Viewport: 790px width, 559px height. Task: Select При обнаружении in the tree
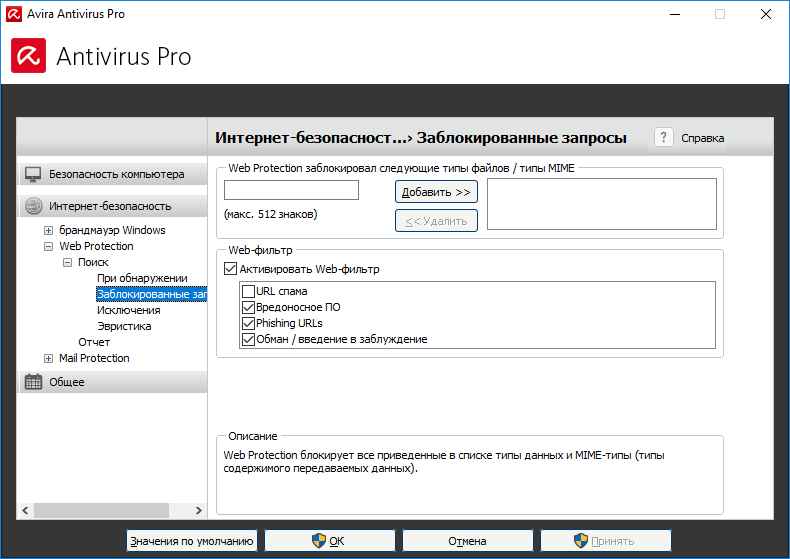coord(142,278)
